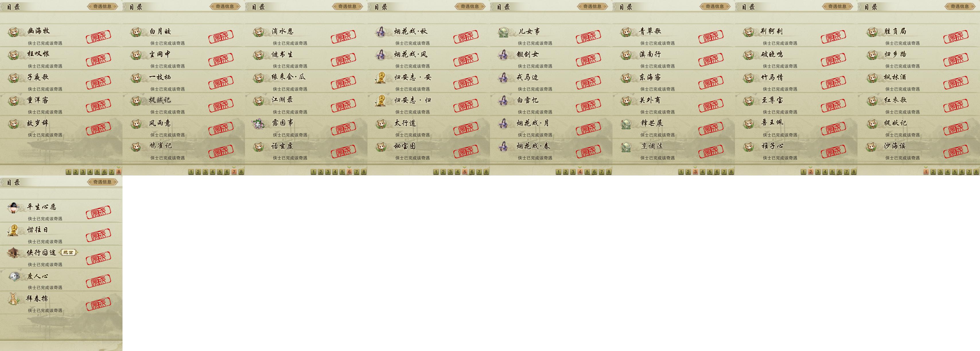This screenshot has width=980, height=351.
Task: Select the flower icon beside 露园事
Action: tap(258, 124)
